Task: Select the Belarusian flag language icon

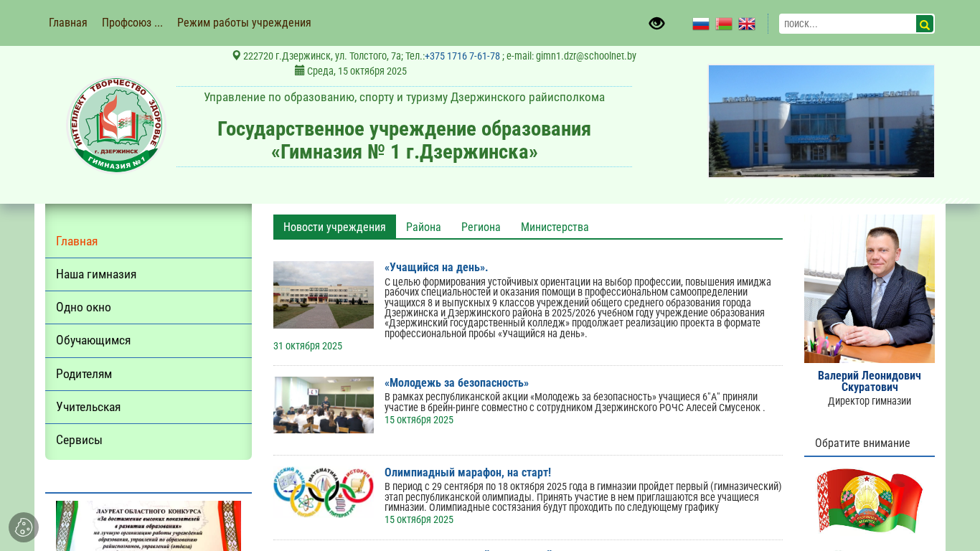Action: (x=724, y=24)
